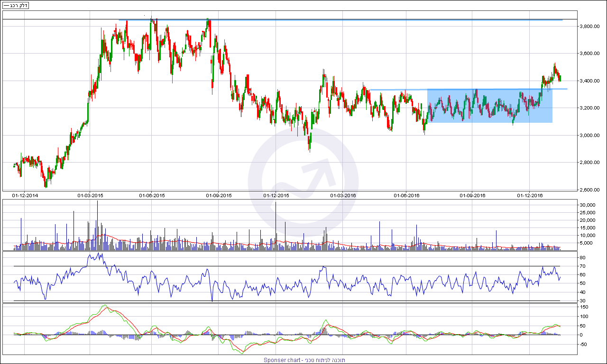The width and height of the screenshot is (607, 364).
Task: Click the 01-12-2015 date label
Action: (276, 195)
